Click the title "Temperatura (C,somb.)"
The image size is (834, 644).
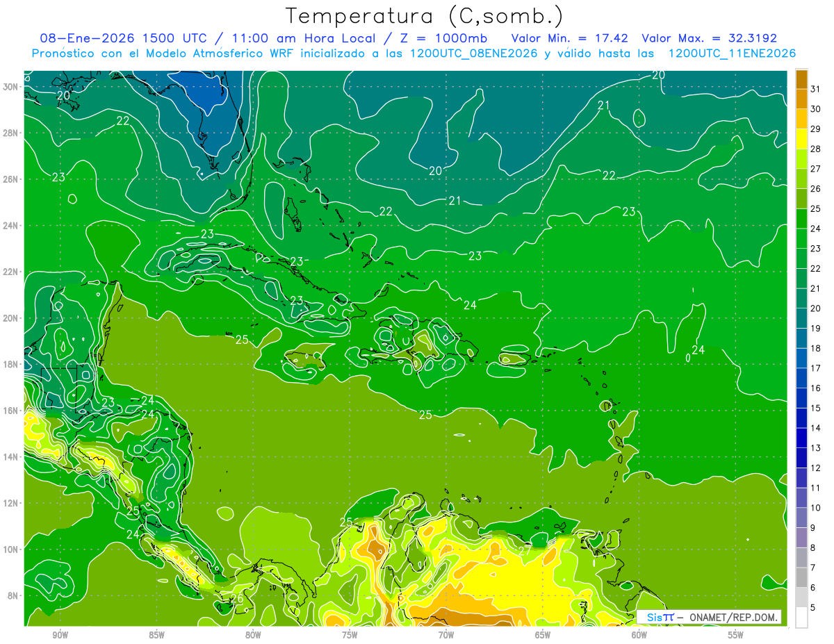click(x=424, y=17)
